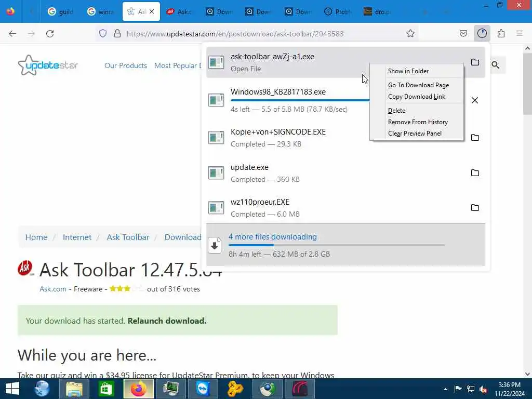Show ask-toolbar_awZj-a1.exe in folder icon
Image resolution: width=532 pixels, height=399 pixels.
click(x=475, y=62)
